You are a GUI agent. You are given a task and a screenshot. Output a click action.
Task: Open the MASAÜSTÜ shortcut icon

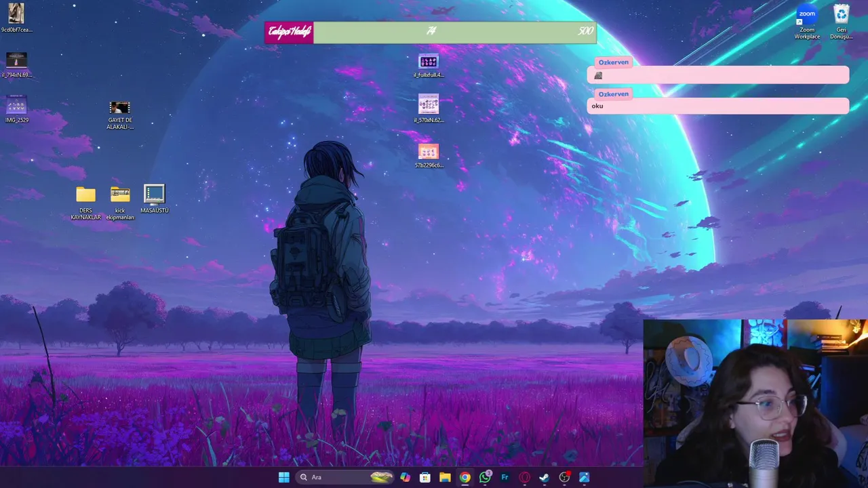click(155, 199)
